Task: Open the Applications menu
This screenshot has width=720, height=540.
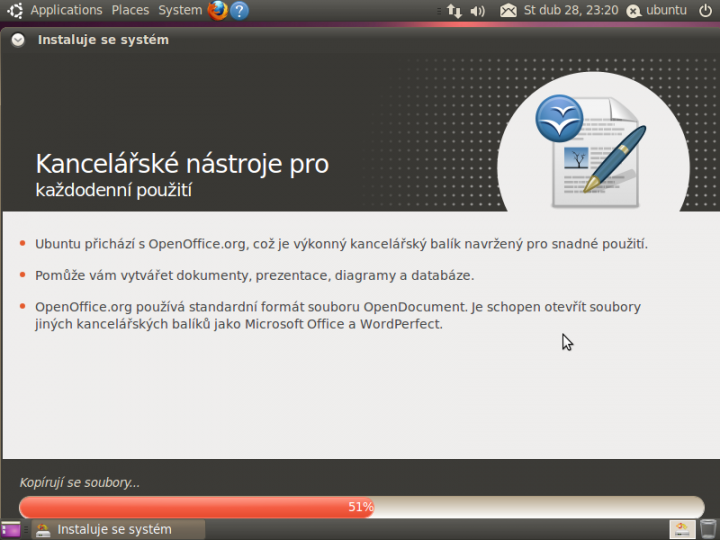Action: click(x=66, y=10)
